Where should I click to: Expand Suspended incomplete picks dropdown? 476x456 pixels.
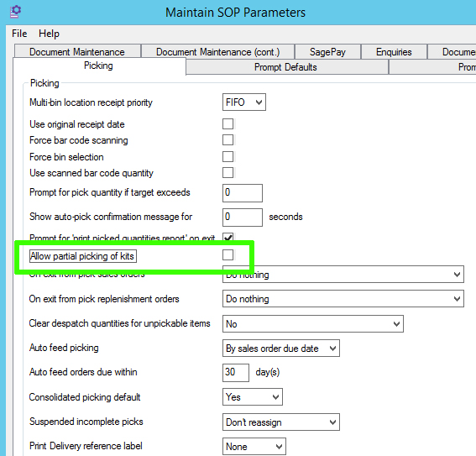pyautogui.click(x=280, y=422)
